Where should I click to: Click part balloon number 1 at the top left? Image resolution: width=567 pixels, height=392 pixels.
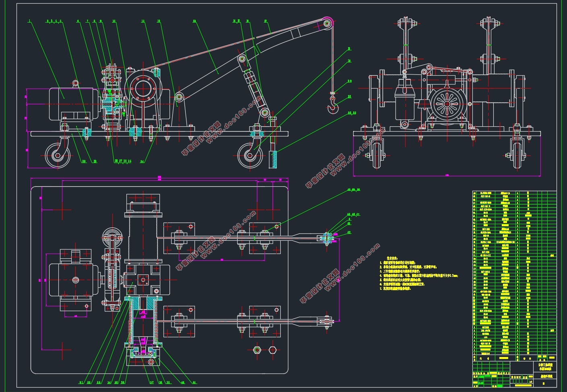(x=29, y=21)
